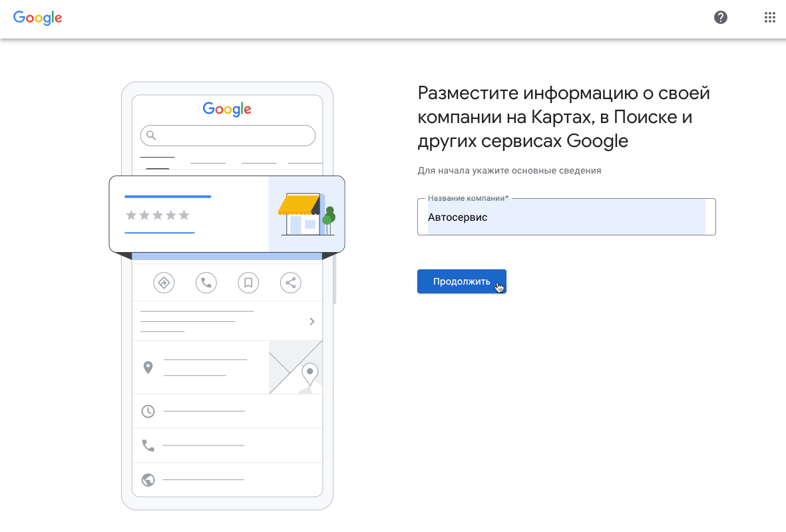Click the share icon in phone illustration
Screen dimensions: 786x532
[x=291, y=283]
